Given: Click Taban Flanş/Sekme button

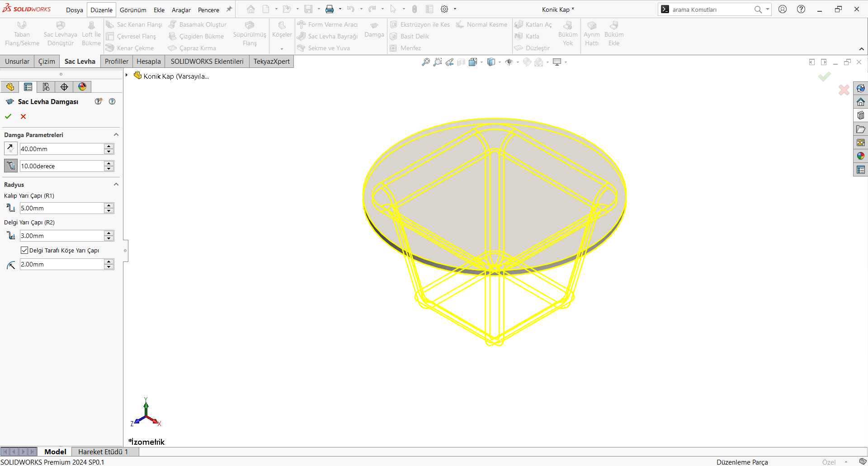Looking at the screenshot, I should pos(22,33).
